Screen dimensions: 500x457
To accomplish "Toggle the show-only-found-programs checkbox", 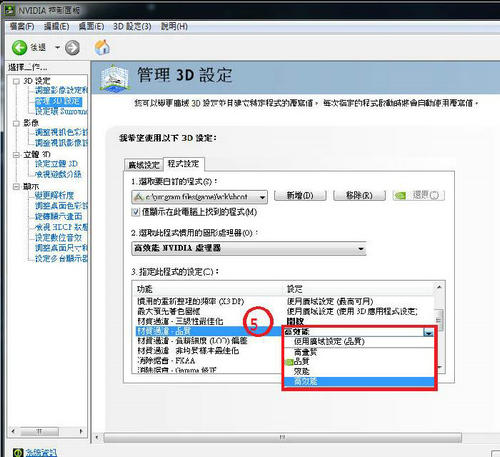I will pyautogui.click(x=136, y=212).
